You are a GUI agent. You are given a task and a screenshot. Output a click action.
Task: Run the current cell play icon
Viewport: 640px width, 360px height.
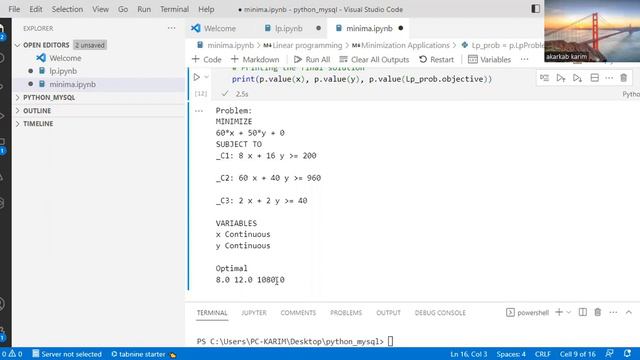click(x=197, y=77)
